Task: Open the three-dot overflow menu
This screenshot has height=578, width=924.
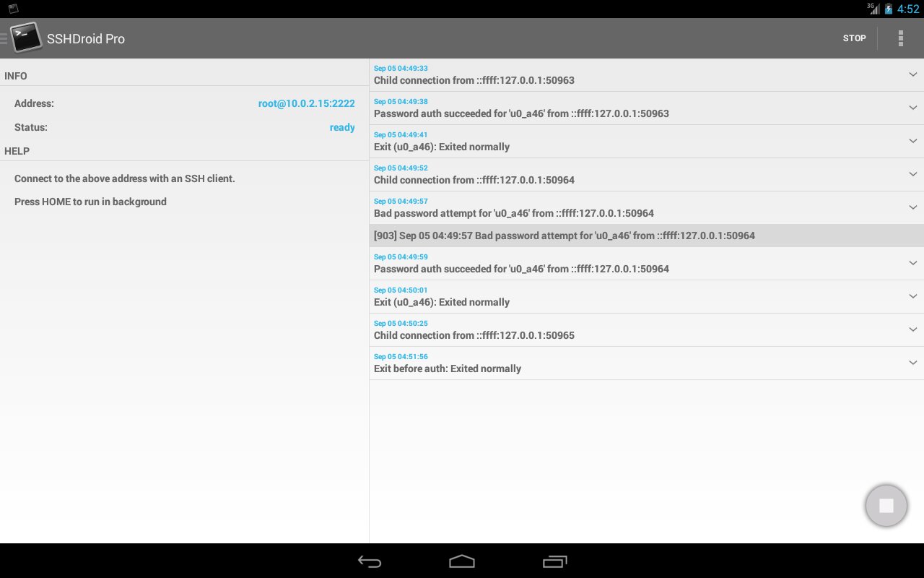Action: [900, 38]
